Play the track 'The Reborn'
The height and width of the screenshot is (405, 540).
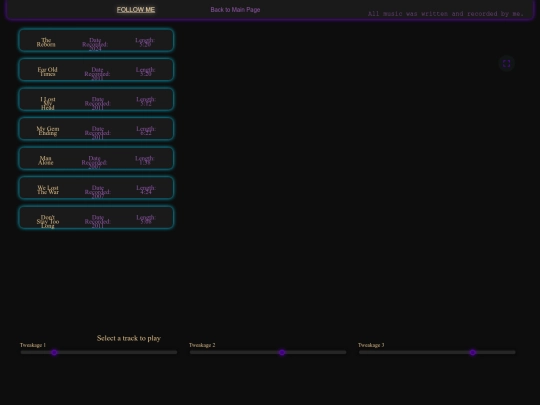point(96,40)
